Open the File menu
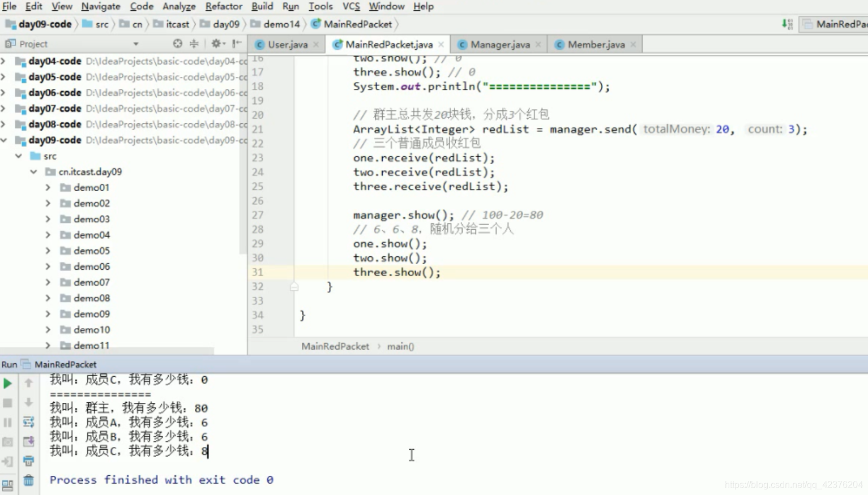This screenshot has height=495, width=868. tap(9, 6)
